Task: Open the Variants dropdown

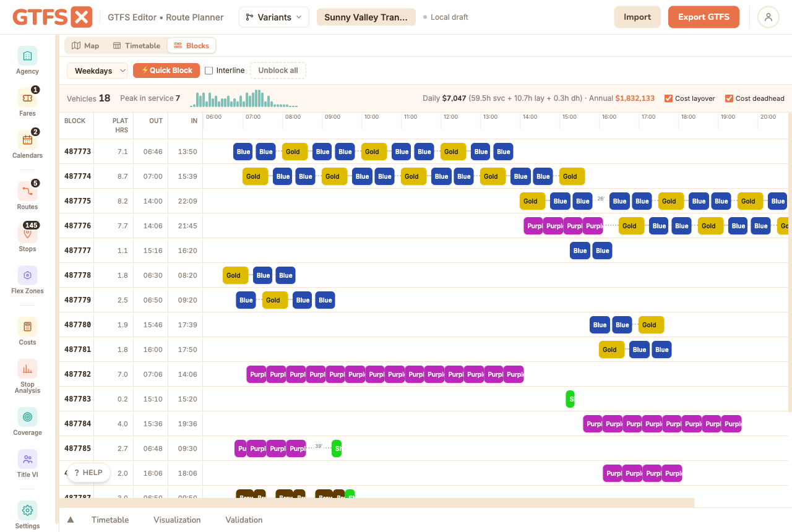Action: click(274, 17)
